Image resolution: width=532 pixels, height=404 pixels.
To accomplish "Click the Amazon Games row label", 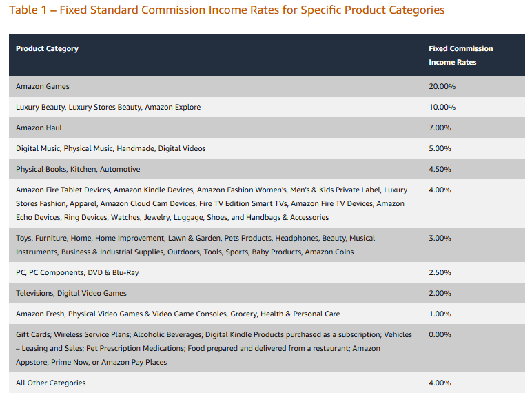I will coord(43,86).
